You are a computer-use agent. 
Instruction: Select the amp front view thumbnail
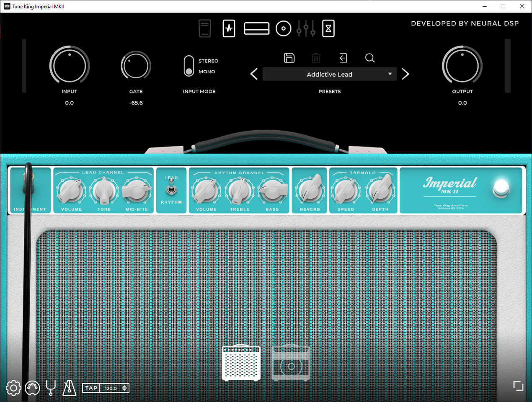tap(241, 363)
